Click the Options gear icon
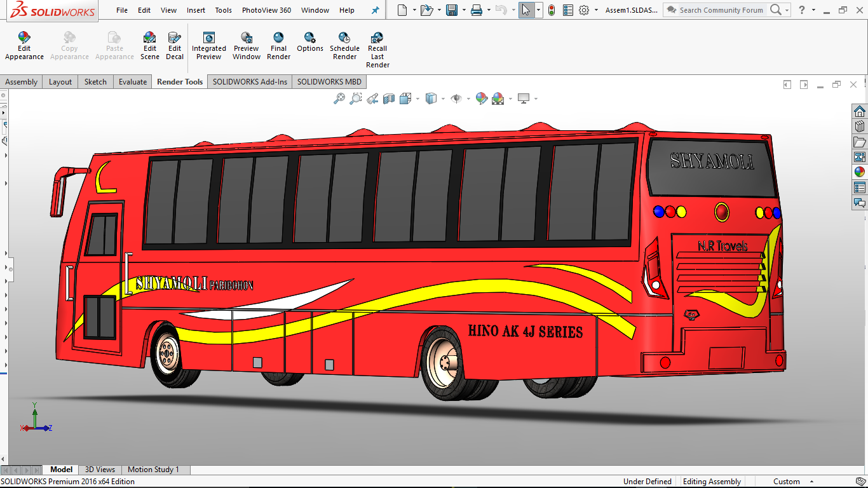 (x=585, y=10)
